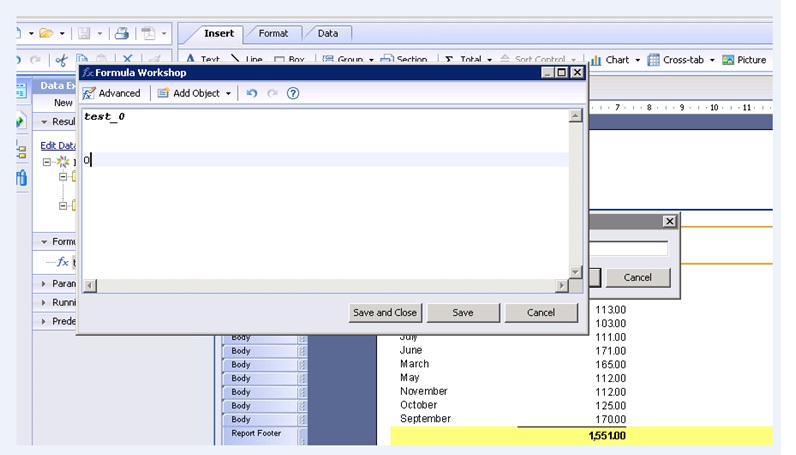Switch to the Format tab
796x455 pixels.
pyautogui.click(x=273, y=34)
